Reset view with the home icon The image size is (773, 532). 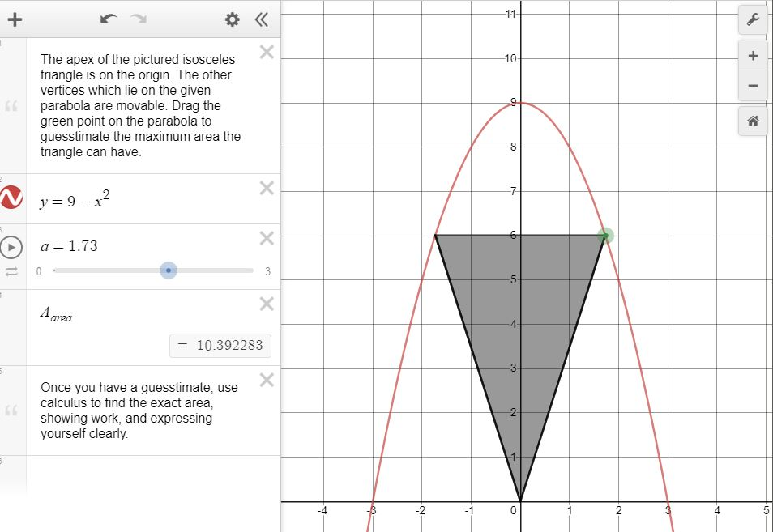coord(753,121)
